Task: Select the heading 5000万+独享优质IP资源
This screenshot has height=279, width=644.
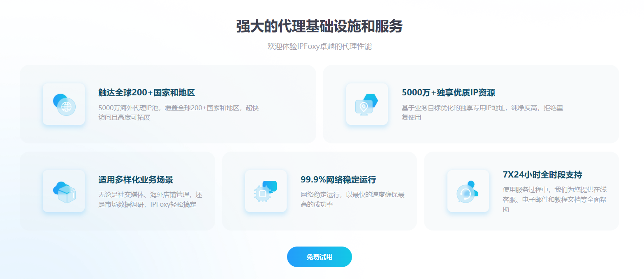Action: coord(448,92)
